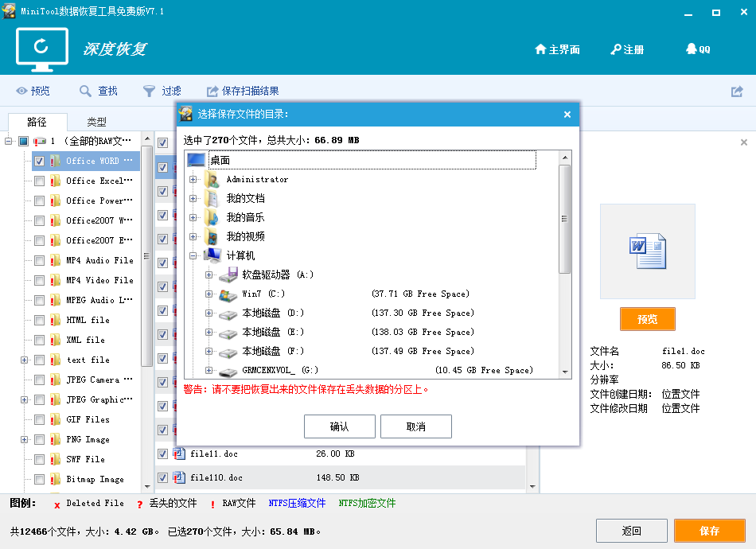Viewport: 756px width, 549px height.
Task: Check the MP4 Video File checkbox
Action: tap(40, 281)
